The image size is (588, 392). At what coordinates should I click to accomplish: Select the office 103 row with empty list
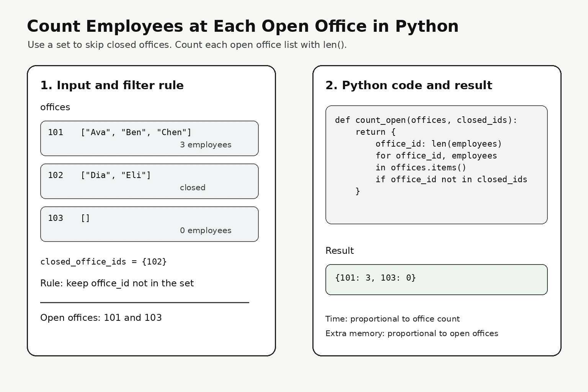coord(149,224)
